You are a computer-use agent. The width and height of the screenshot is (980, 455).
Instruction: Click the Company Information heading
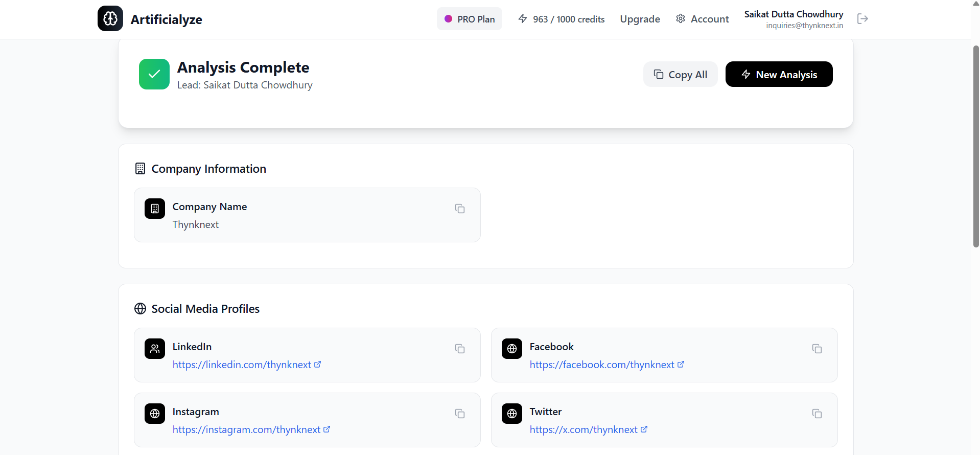209,169
